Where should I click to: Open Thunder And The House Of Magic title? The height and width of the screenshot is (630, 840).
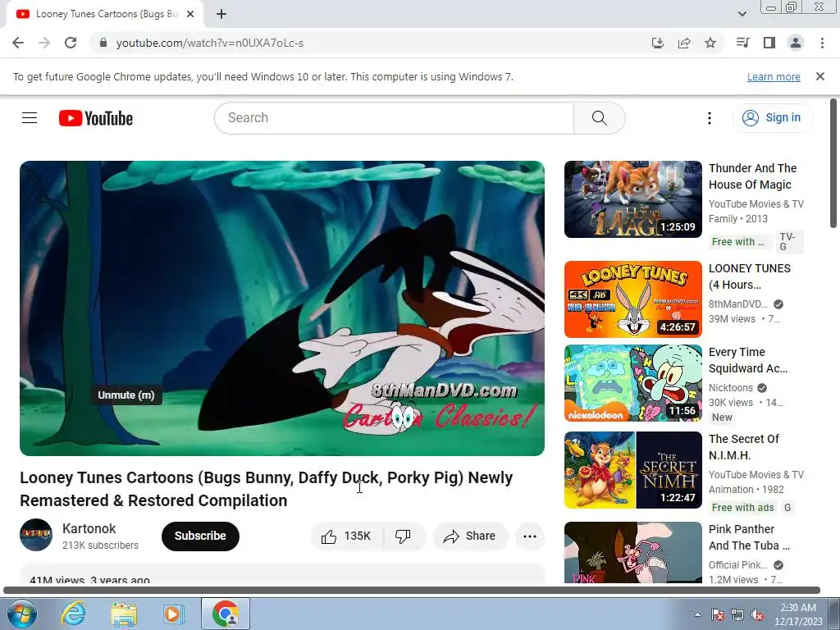753,176
